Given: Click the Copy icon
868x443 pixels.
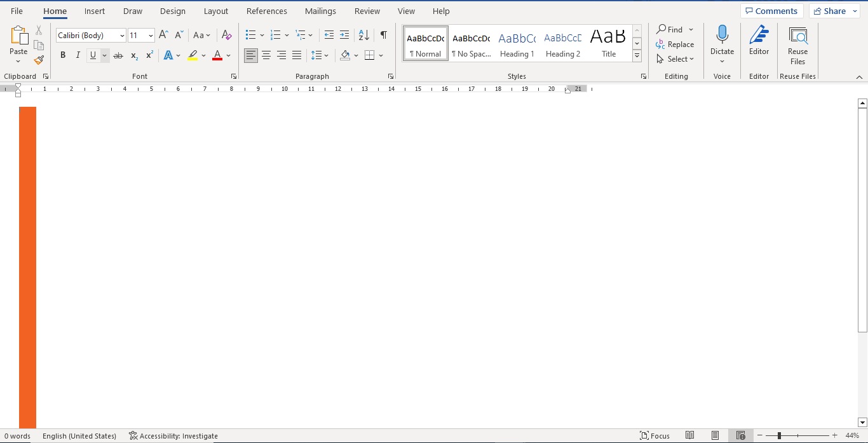Looking at the screenshot, I should [x=39, y=45].
